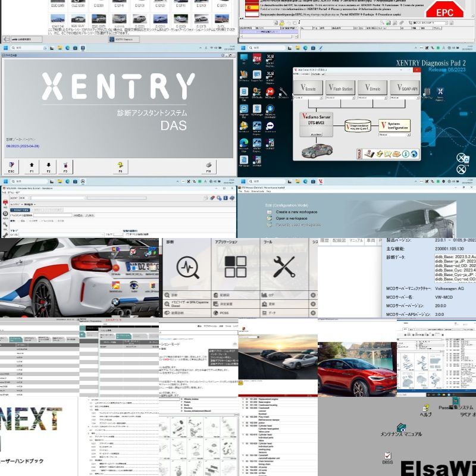Click the wrench and screwdriver tools icon

pos(284,267)
